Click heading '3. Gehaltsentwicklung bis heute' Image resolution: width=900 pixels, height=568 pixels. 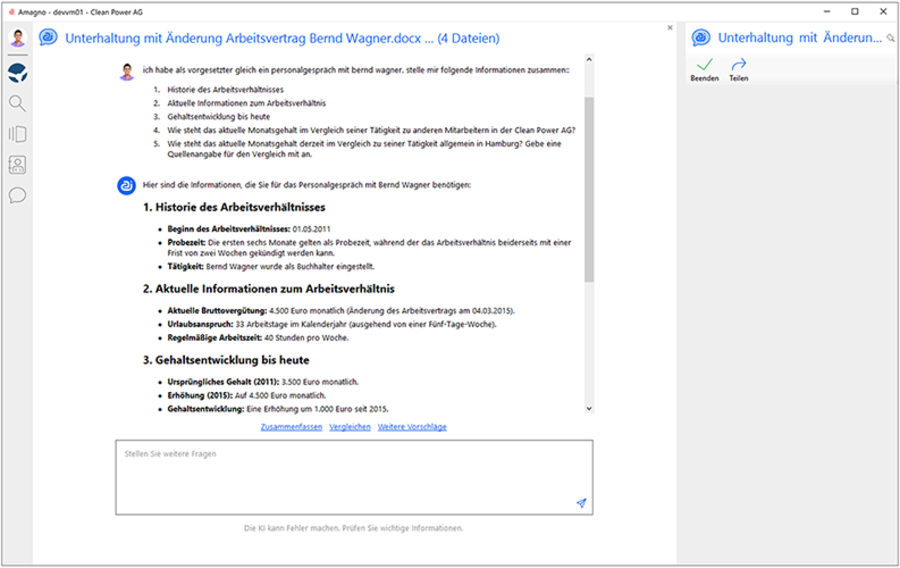point(226,360)
